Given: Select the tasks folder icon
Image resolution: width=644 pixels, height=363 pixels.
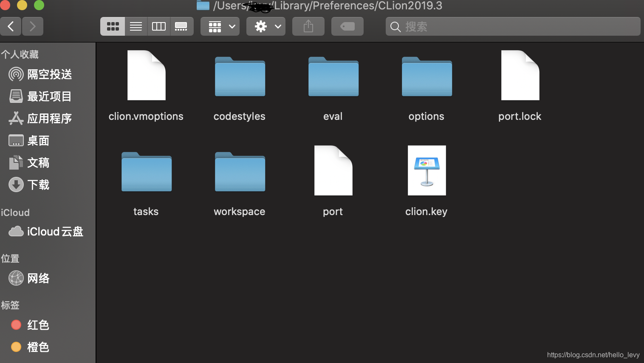Looking at the screenshot, I should pos(147,172).
